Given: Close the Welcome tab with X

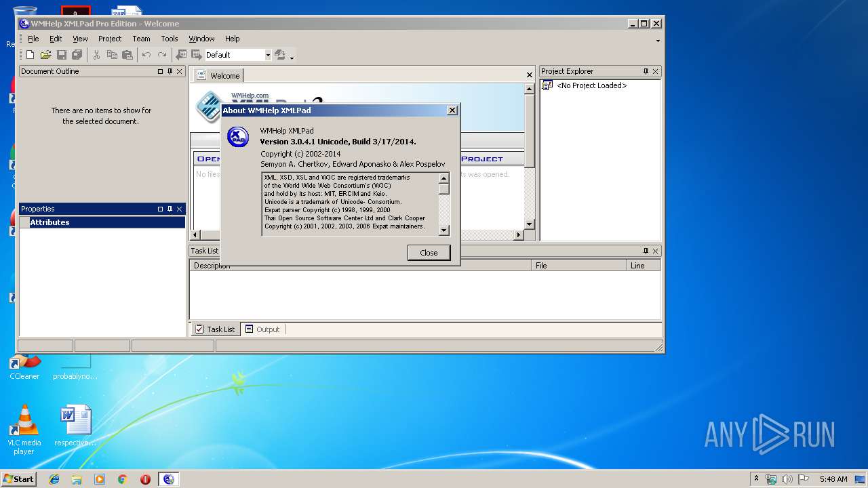Looking at the screenshot, I should pyautogui.click(x=530, y=75).
